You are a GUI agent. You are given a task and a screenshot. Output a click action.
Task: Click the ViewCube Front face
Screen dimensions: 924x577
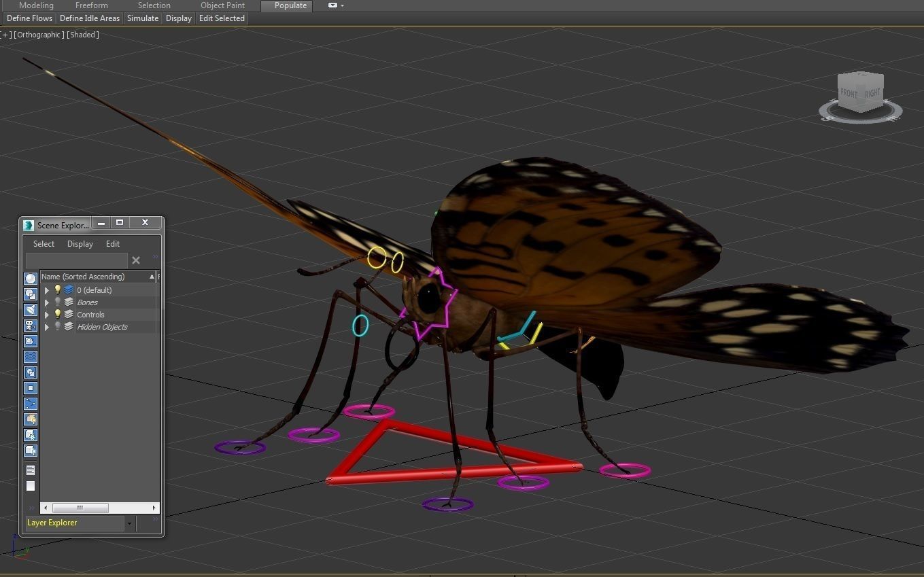point(849,93)
